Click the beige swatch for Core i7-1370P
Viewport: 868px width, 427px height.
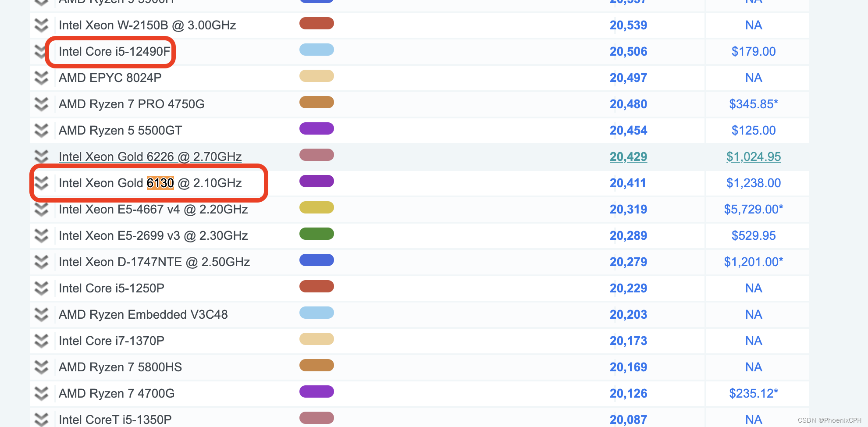(x=317, y=339)
